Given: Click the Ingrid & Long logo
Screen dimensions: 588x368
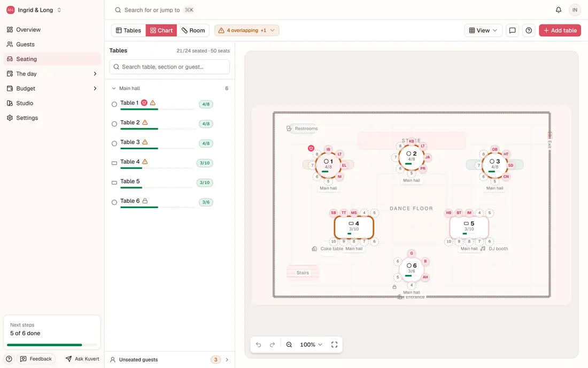Looking at the screenshot, I should pos(11,10).
